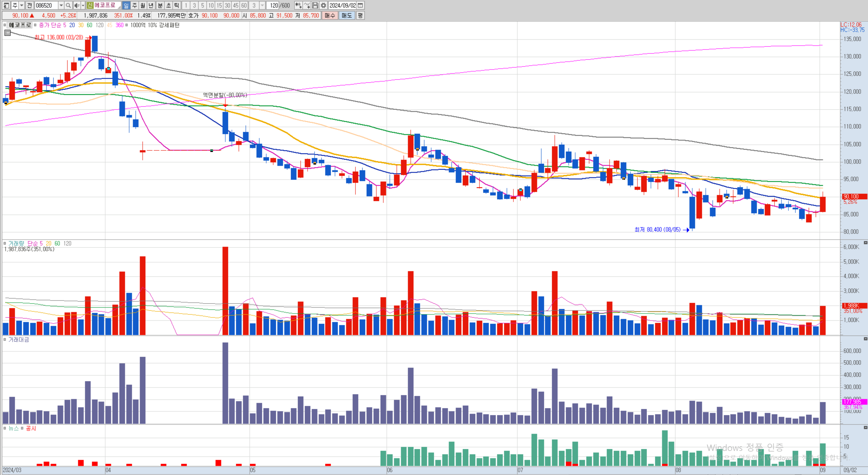The width and height of the screenshot is (868, 475).
Task: Click the indicator line-add icon
Action: click(x=307, y=6)
